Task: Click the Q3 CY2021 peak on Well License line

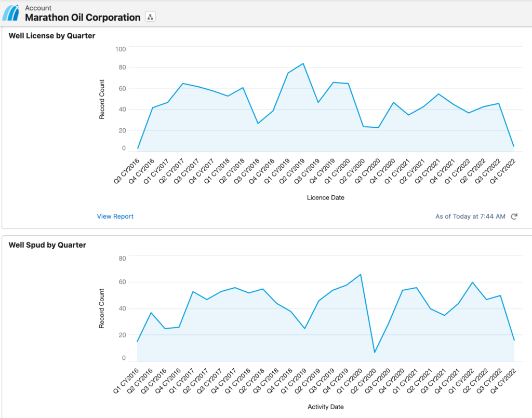Action: click(x=438, y=94)
